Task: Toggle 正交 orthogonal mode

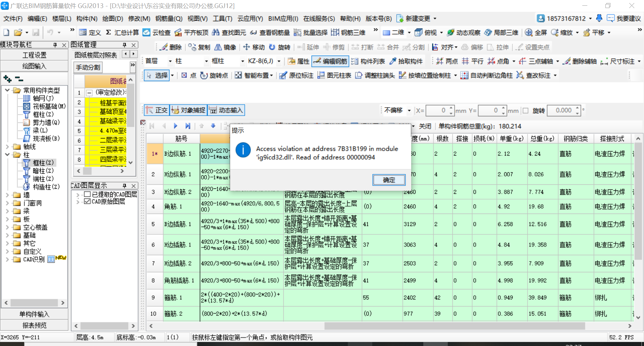Action: (156, 110)
